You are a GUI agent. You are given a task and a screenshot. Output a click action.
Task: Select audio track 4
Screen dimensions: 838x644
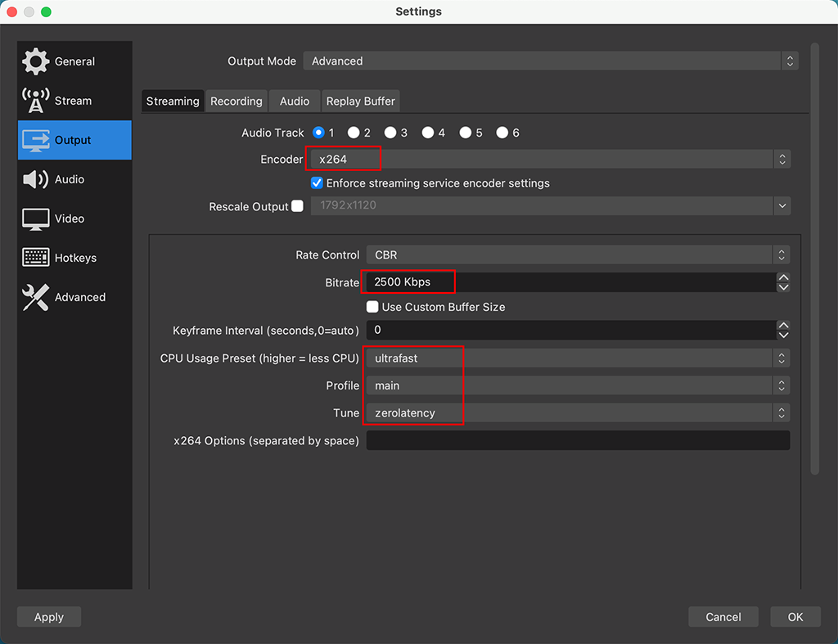coord(427,133)
